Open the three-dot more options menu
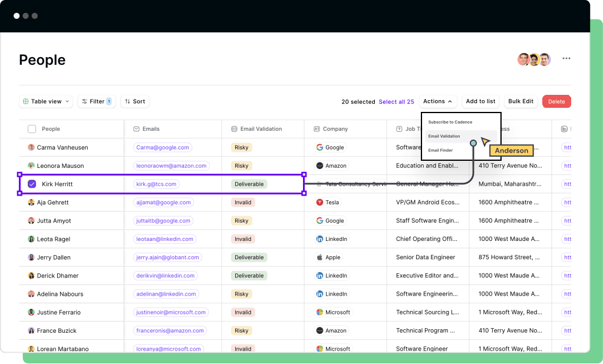Image resolution: width=603 pixels, height=364 pixels. tap(566, 58)
